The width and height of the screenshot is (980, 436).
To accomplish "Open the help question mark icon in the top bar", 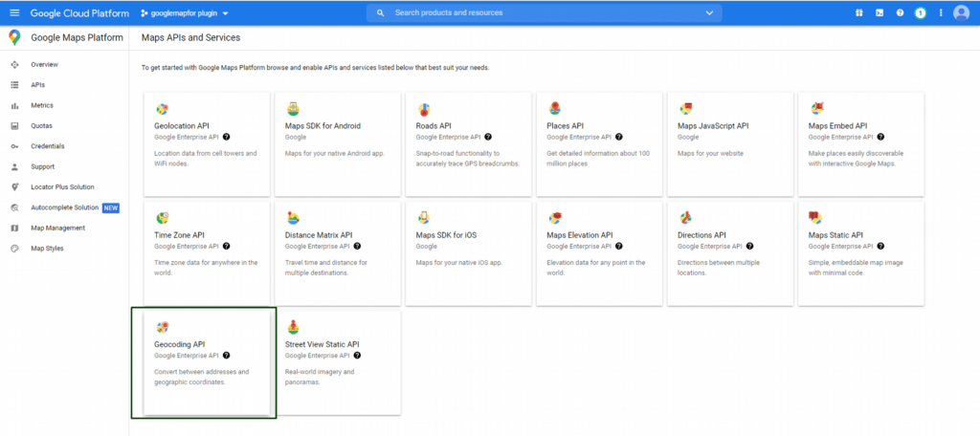I will click(900, 13).
